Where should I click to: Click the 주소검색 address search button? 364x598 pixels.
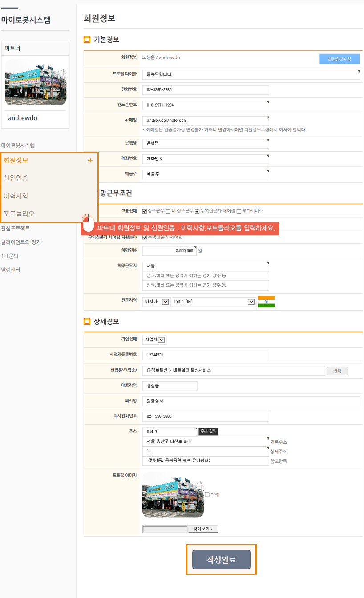coord(208,431)
